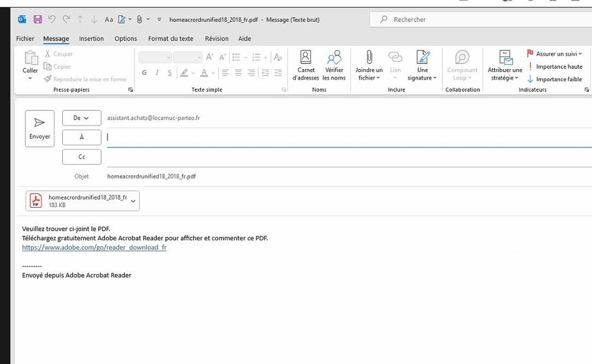Open the Révision tab
Viewport: 592px width, 364px height.
coord(217,38)
